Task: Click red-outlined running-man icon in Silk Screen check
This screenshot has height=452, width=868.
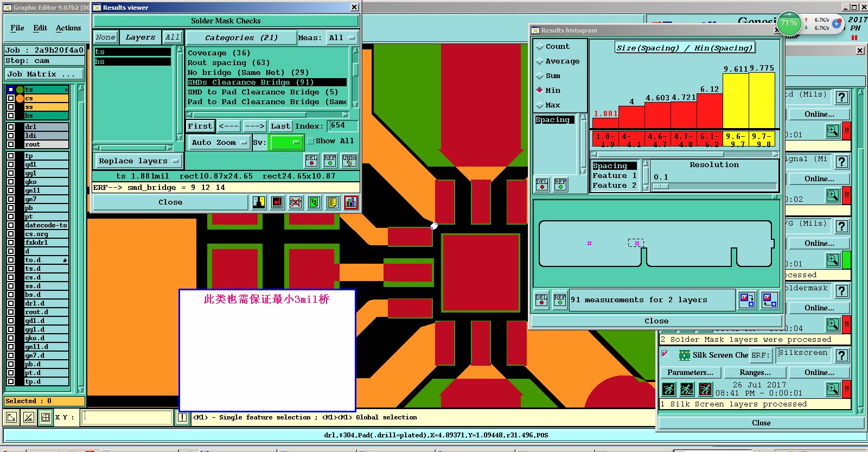Action: click(x=705, y=389)
